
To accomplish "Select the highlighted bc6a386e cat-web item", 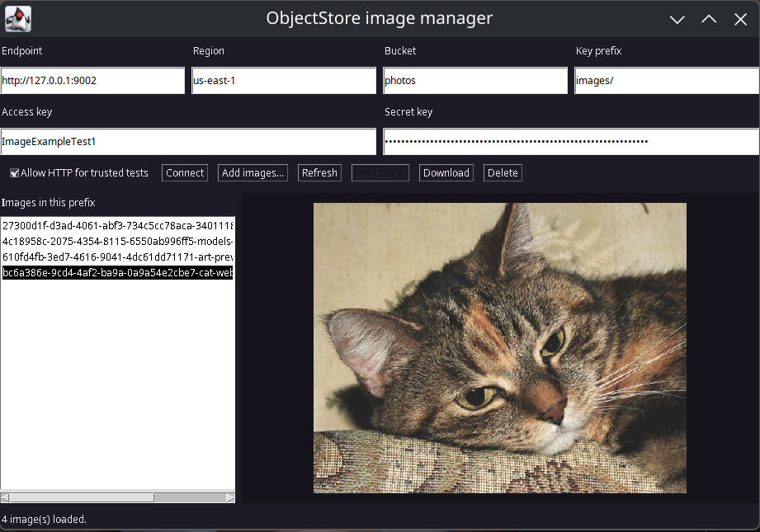I will click(x=117, y=272).
